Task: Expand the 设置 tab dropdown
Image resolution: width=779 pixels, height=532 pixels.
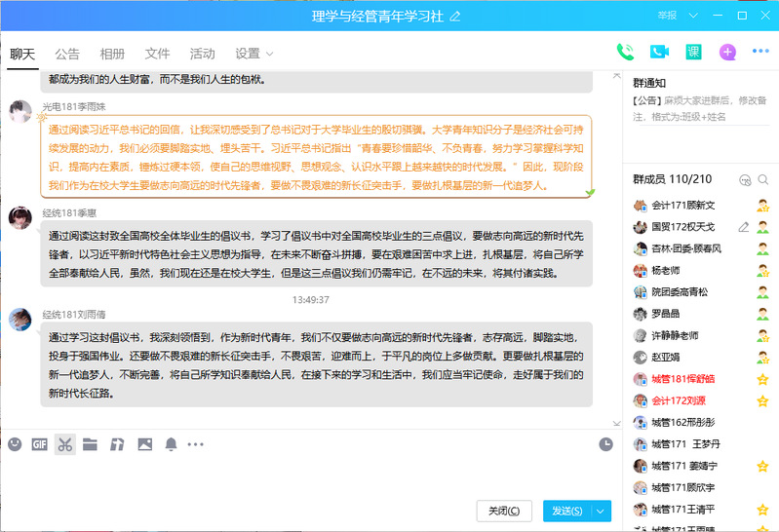Action: [270, 54]
